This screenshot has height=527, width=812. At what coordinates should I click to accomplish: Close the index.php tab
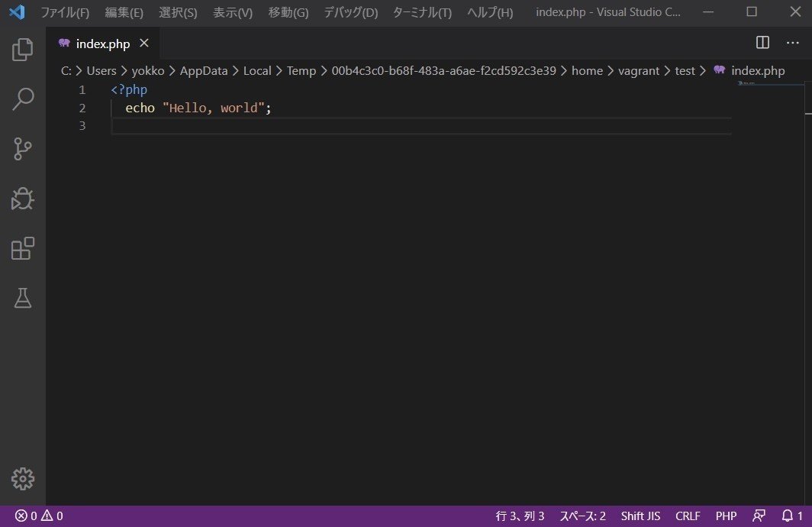coord(144,43)
